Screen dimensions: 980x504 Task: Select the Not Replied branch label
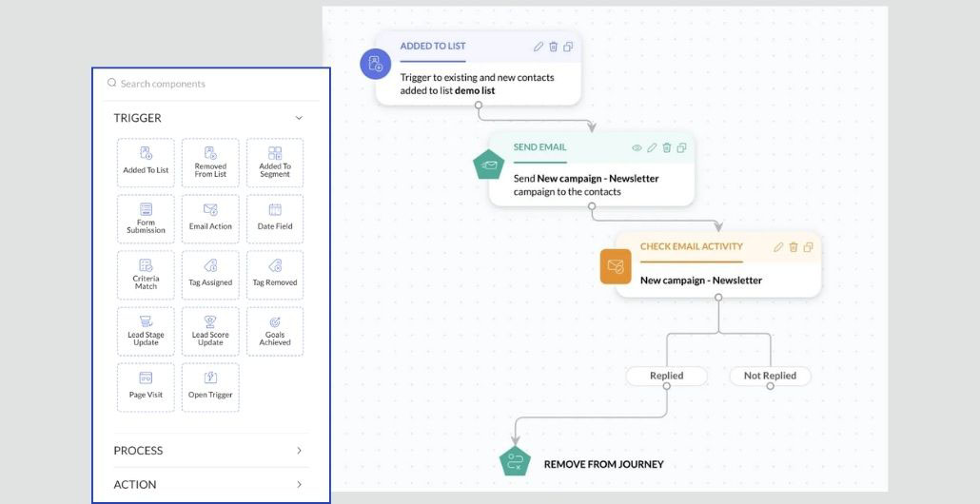point(770,376)
